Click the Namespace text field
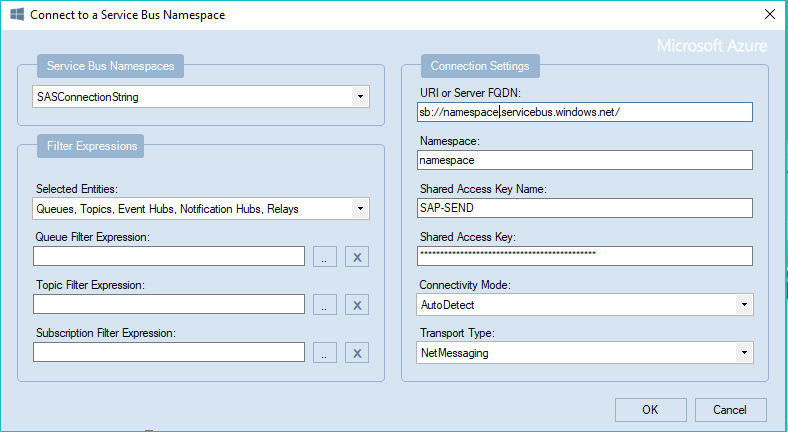The image size is (788, 432). (584, 160)
